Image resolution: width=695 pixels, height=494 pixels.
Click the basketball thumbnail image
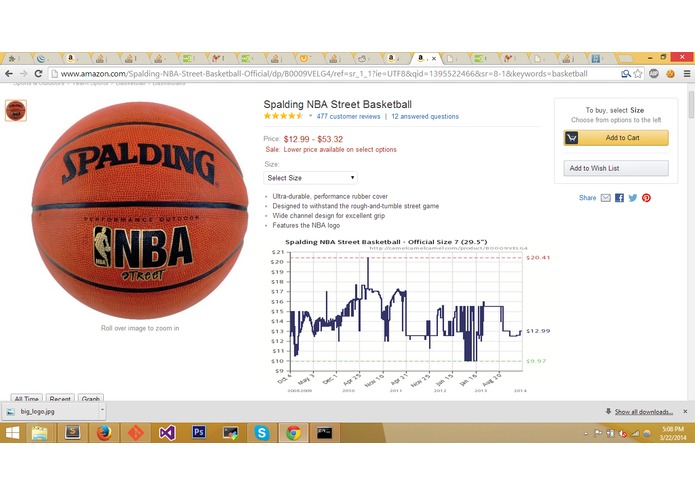tap(16, 110)
